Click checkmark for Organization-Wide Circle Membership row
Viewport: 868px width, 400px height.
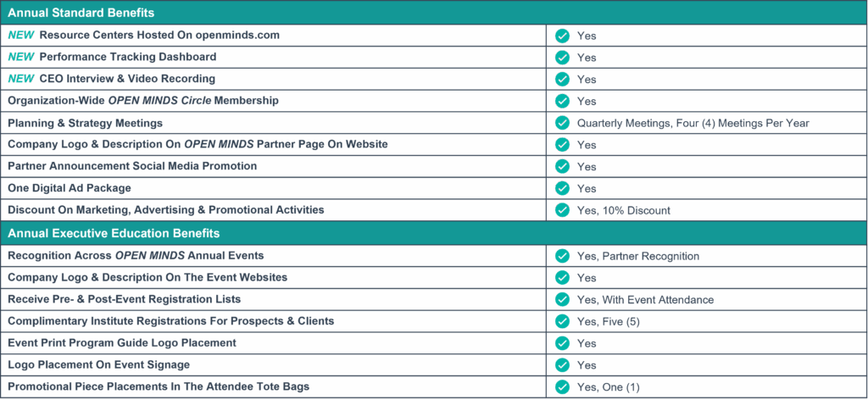(x=563, y=101)
